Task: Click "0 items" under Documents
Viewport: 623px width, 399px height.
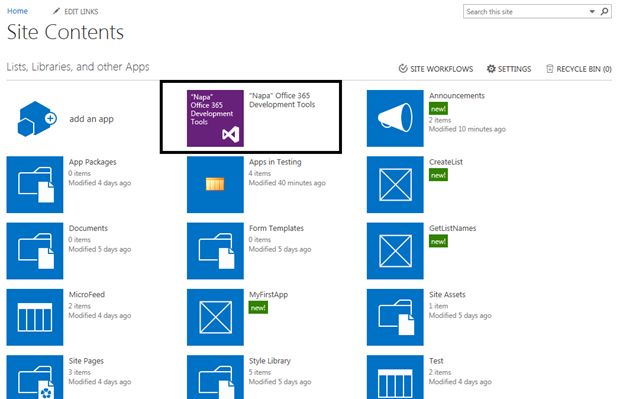Action: click(x=79, y=240)
